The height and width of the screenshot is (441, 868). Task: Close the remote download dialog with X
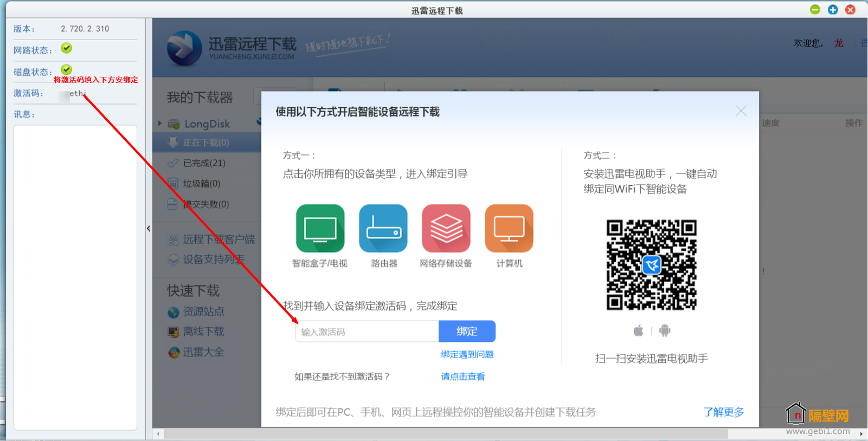(x=741, y=111)
